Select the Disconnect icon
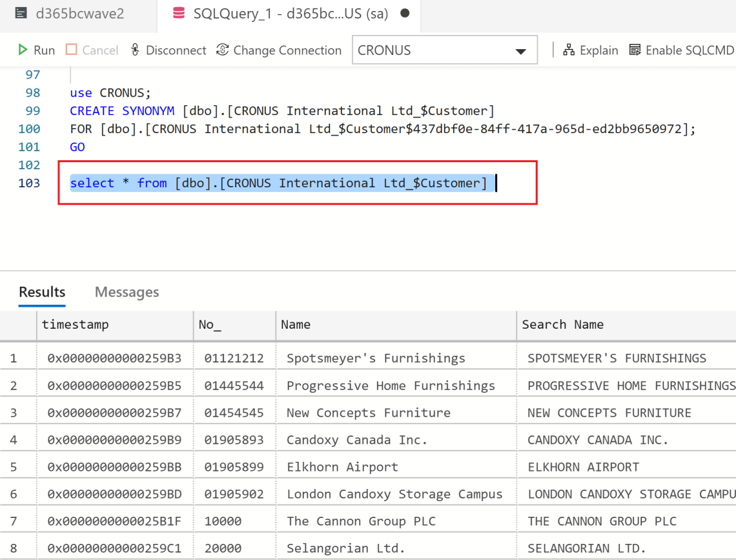This screenshot has height=560, width=736. [x=134, y=50]
